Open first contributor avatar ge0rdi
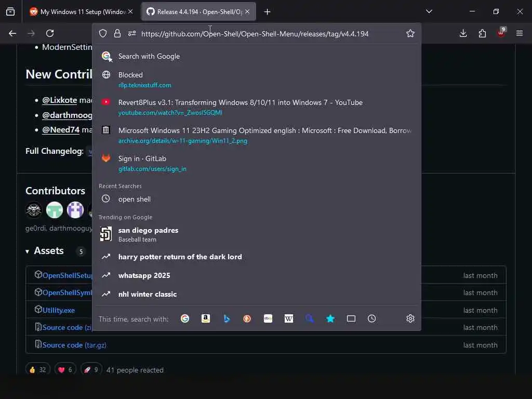Image resolution: width=532 pixels, height=399 pixels. pyautogui.click(x=34, y=210)
